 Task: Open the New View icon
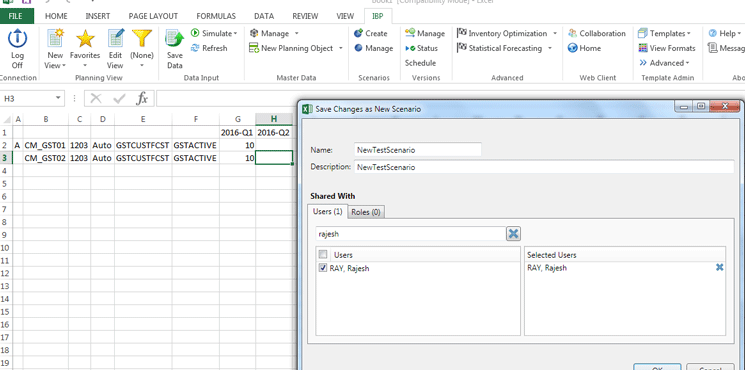(56, 39)
